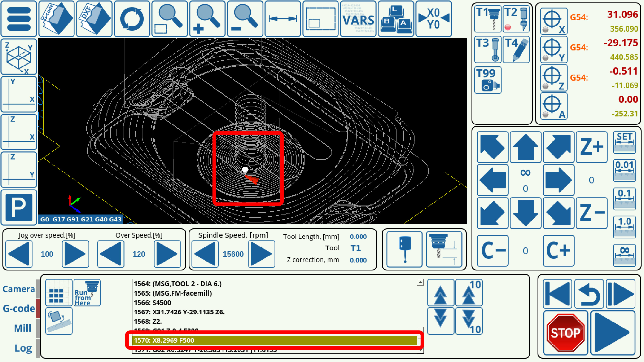
Task: Increase spindle speed with right arrow
Action: [x=261, y=254]
